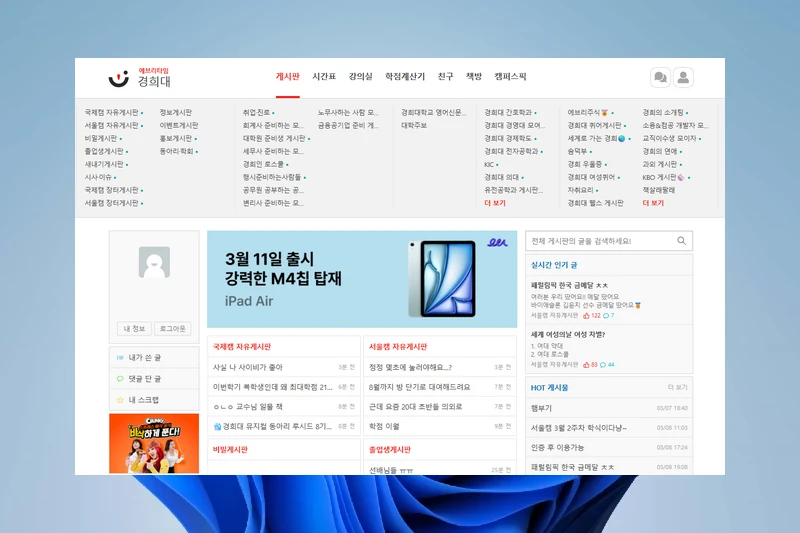This screenshot has height=533, width=800.
Task: Open the chat messages icon
Action: (660, 78)
